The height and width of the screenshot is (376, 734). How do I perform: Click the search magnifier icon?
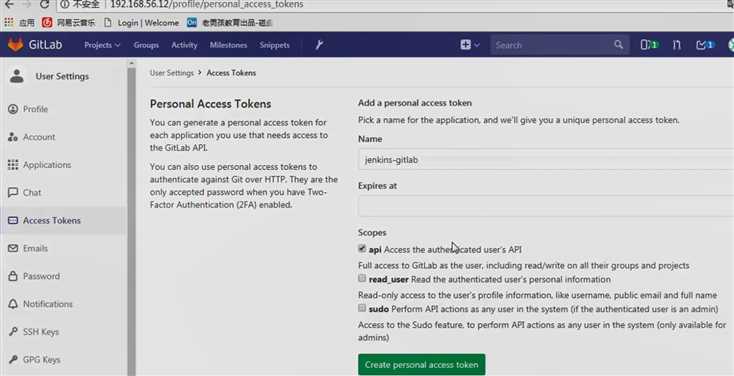click(618, 44)
